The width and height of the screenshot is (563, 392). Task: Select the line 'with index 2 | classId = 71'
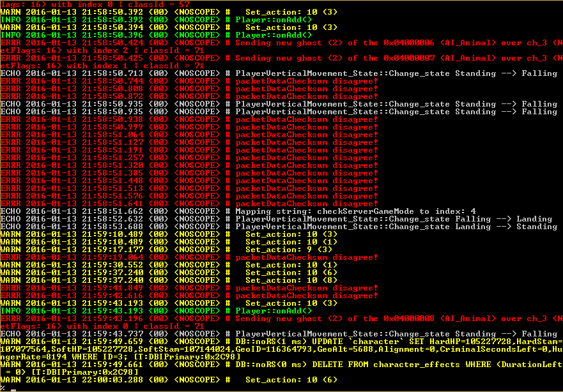[x=102, y=50]
